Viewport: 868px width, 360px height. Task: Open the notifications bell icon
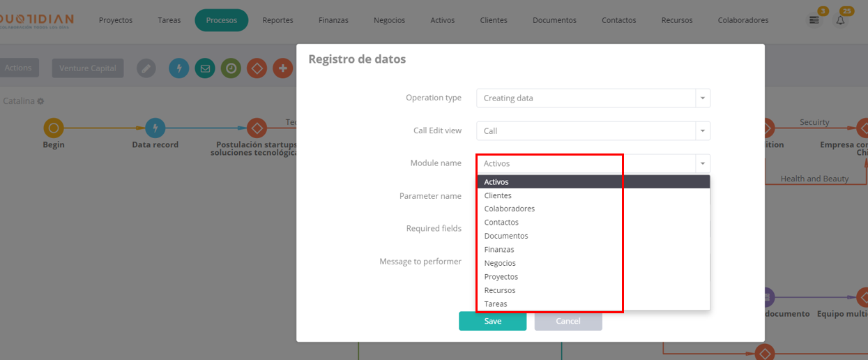pyautogui.click(x=840, y=20)
